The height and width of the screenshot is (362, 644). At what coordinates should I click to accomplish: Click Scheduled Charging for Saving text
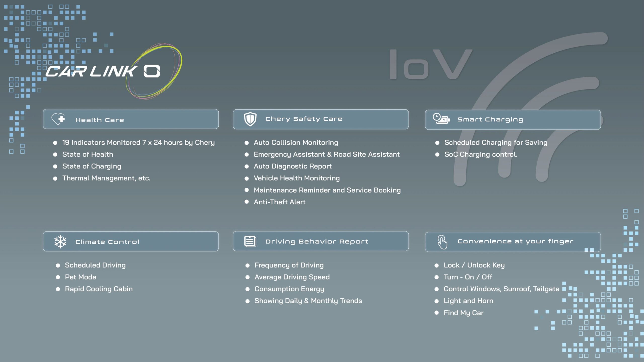click(x=496, y=143)
